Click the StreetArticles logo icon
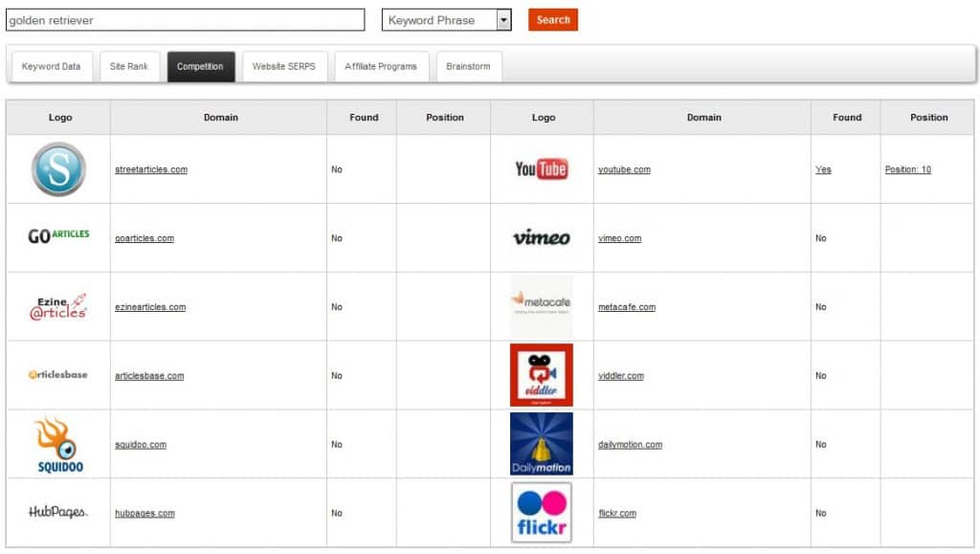Viewport: 980px width, 554px height. pyautogui.click(x=58, y=169)
